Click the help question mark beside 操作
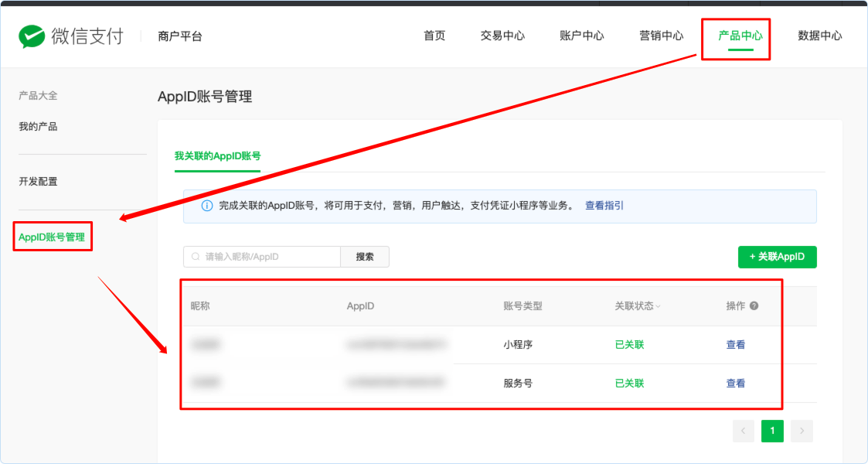868x464 pixels. (754, 305)
